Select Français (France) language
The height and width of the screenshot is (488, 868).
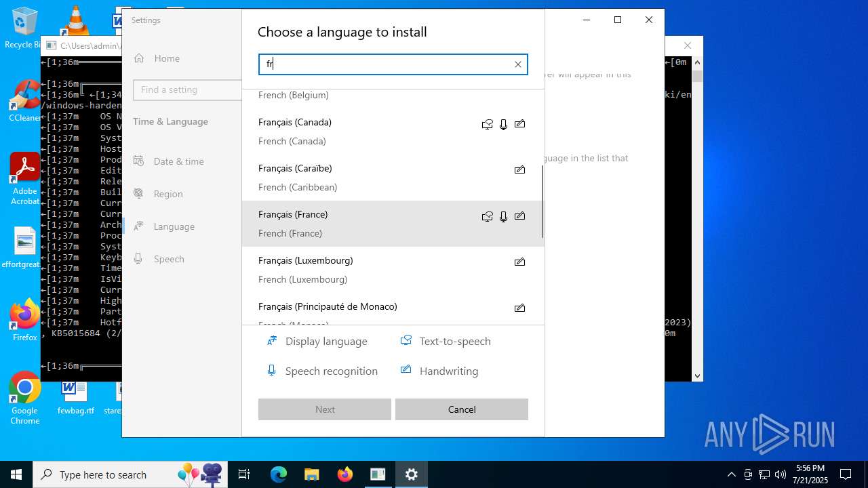tap(392, 224)
